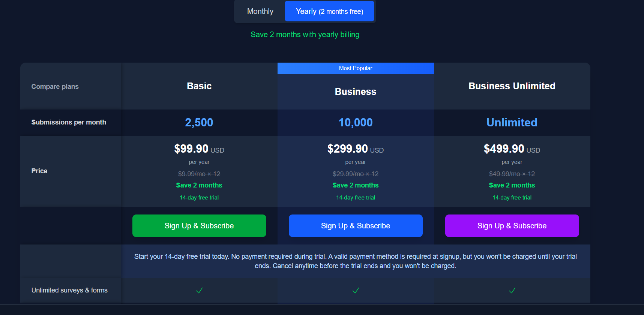Subscribe to the Business plan
This screenshot has width=644, height=315.
356,226
